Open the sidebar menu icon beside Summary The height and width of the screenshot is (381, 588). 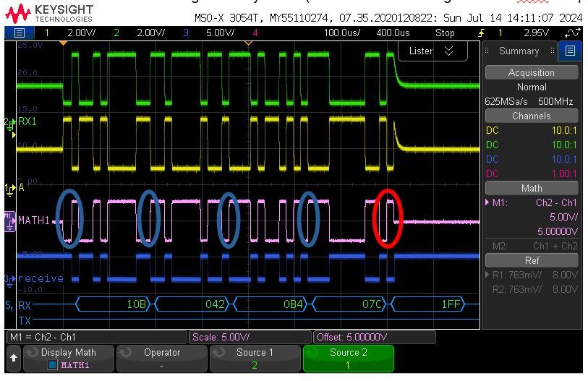click(570, 51)
